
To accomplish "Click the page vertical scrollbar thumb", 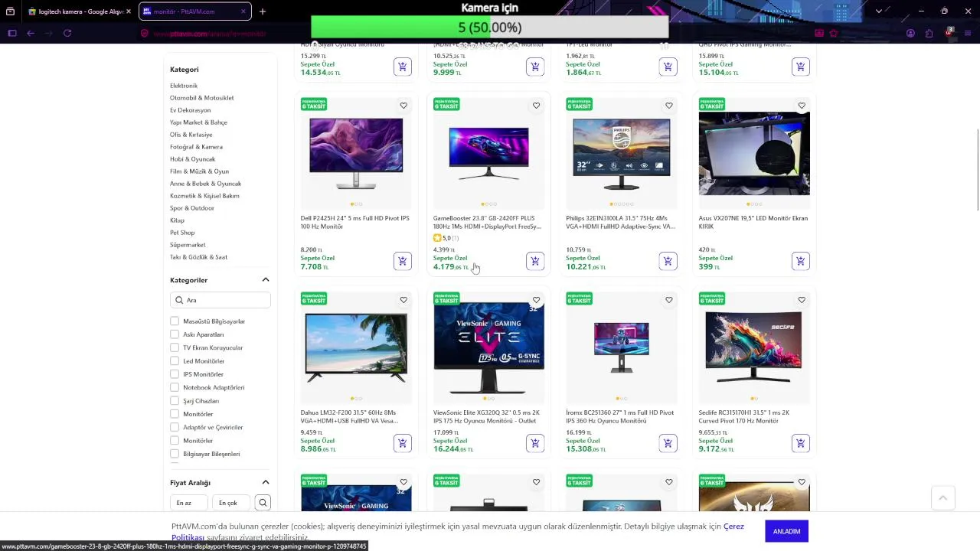I will coord(977,171).
